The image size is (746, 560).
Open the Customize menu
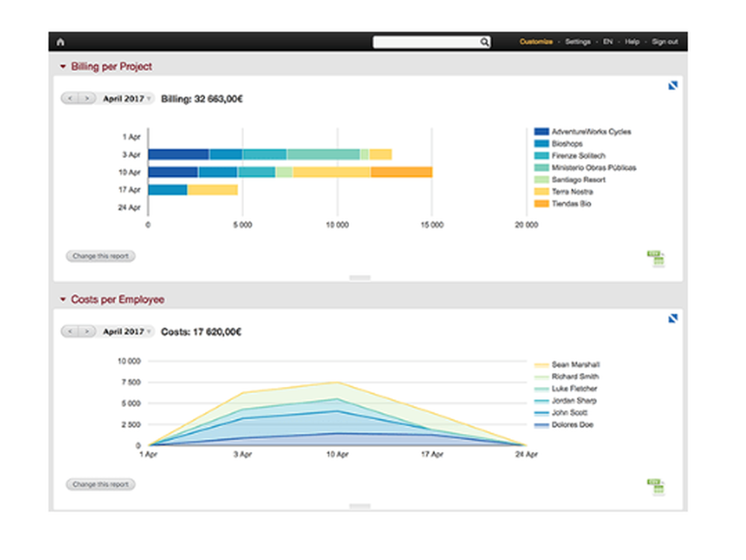point(534,42)
